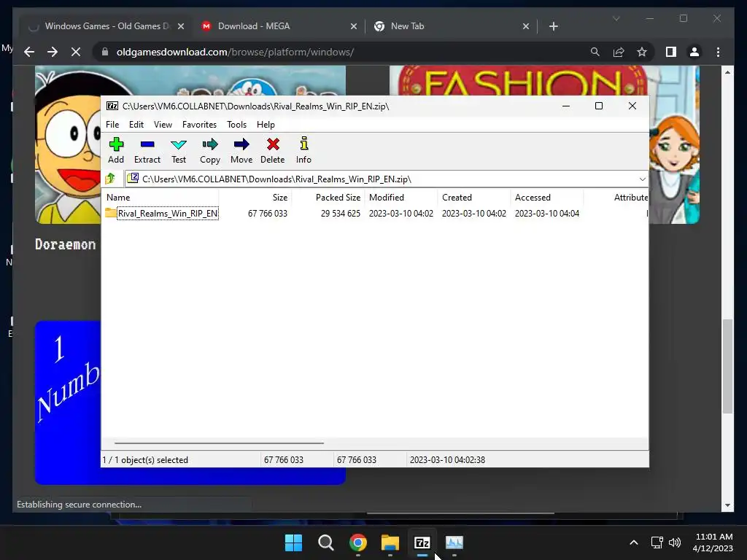The width and height of the screenshot is (747, 560).
Task: Open the Fashion game thumbnail
Action: click(673, 144)
